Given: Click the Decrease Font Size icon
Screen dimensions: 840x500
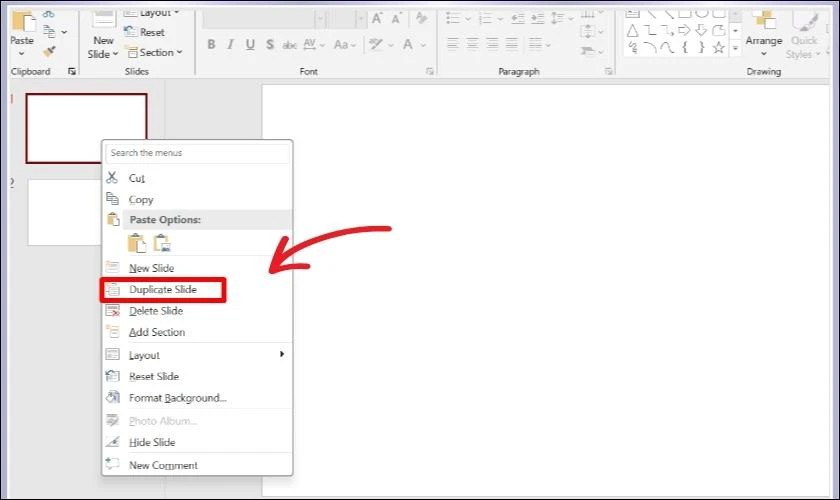Looking at the screenshot, I should 396,19.
